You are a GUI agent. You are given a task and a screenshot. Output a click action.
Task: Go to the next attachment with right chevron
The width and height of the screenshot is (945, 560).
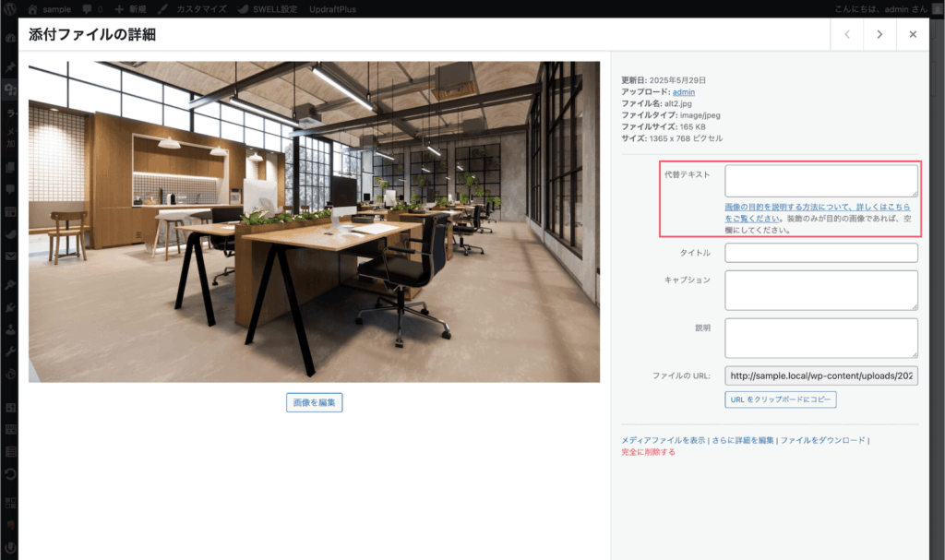coord(879,34)
